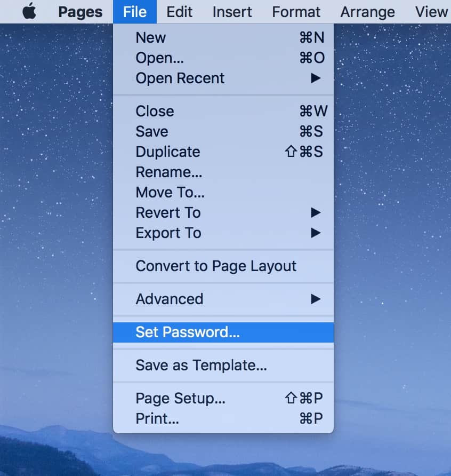
Task: Expand the Export To submenu
Action: pos(168,233)
